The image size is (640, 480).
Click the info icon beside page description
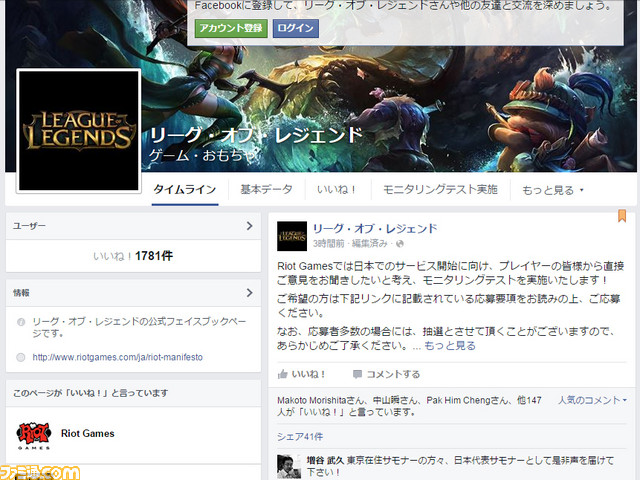click(21, 322)
